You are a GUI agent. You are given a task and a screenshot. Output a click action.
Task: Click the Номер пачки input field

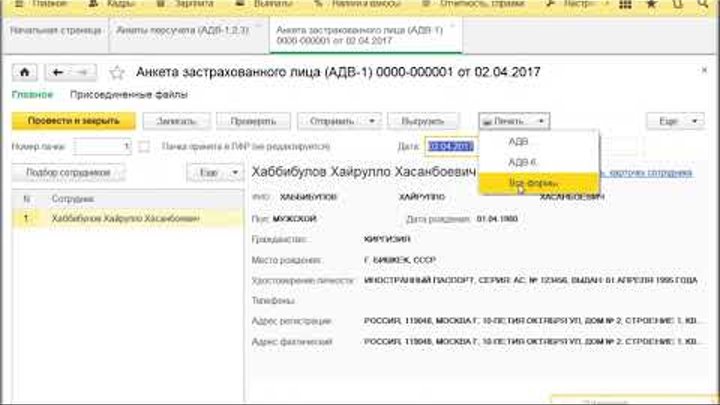coord(102,146)
